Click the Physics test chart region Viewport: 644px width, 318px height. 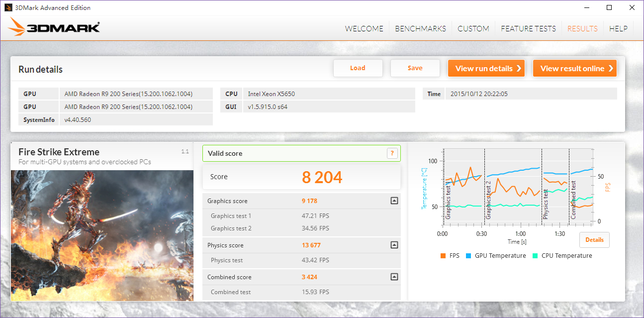(x=555, y=188)
